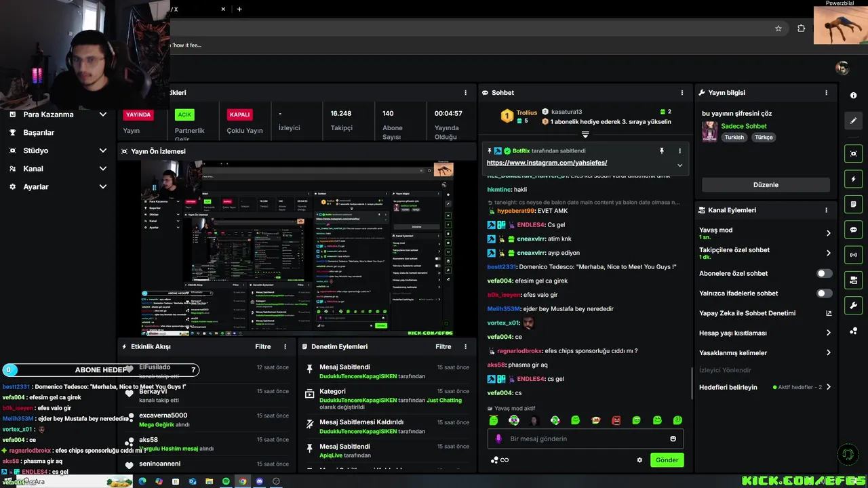The width and height of the screenshot is (868, 488).
Task: Open Filtre in the Denetim Eylemleri panel
Action: 443,346
